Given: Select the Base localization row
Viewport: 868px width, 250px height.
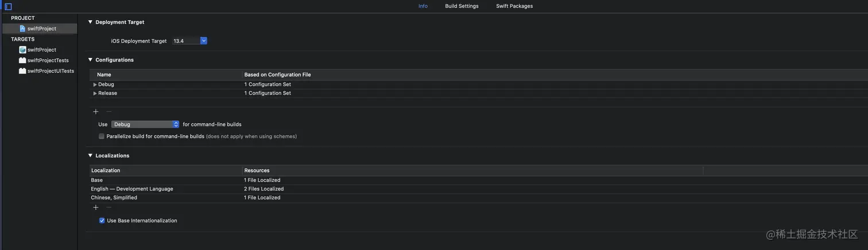Looking at the screenshot, I should point(478,180).
